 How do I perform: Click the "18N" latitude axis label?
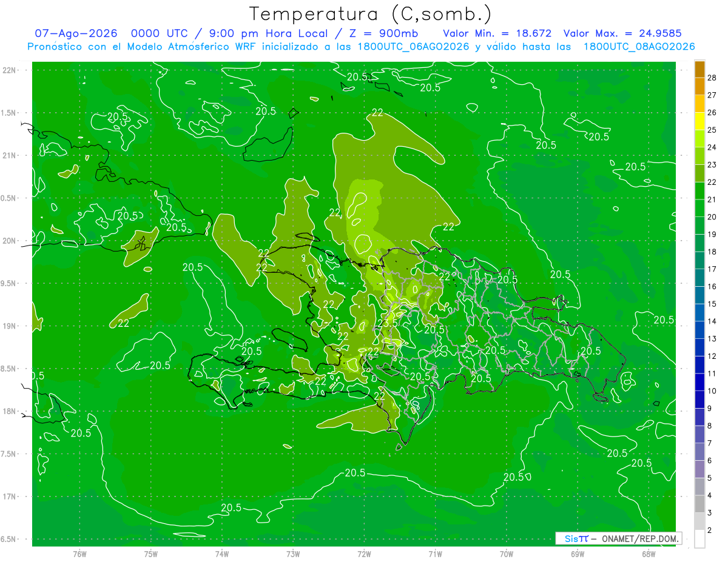(x=10, y=411)
